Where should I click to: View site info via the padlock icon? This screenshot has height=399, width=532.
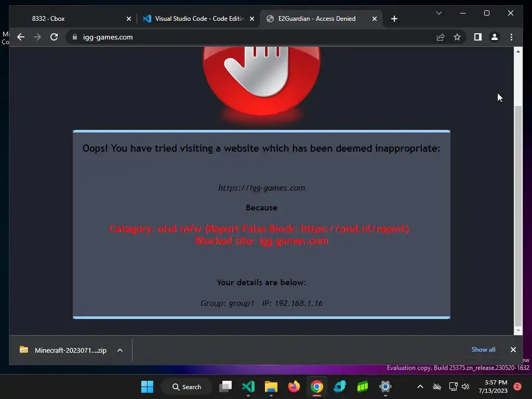(75, 37)
